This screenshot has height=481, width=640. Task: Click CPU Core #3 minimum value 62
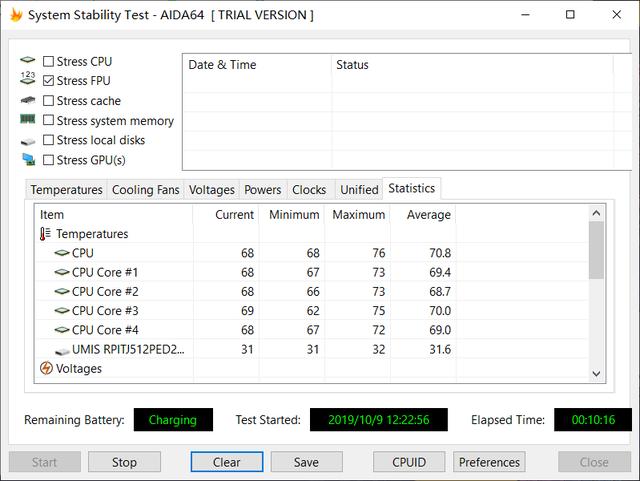pos(313,311)
